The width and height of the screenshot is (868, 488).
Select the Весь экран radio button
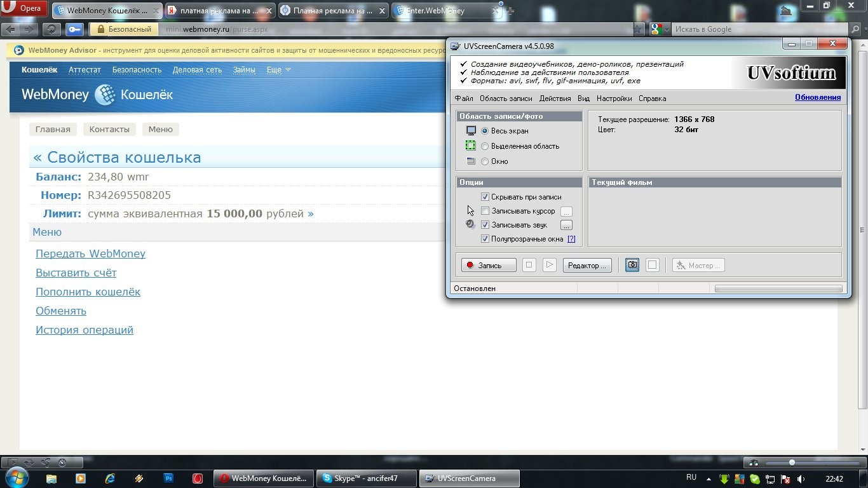(x=485, y=131)
